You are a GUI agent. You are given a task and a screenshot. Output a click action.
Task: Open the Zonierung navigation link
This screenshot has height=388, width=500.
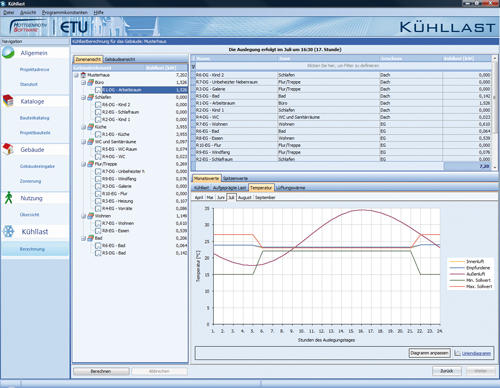(x=30, y=181)
